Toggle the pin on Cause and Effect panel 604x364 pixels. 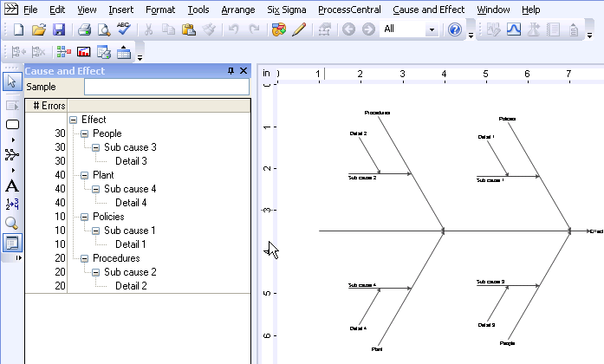[x=231, y=71]
